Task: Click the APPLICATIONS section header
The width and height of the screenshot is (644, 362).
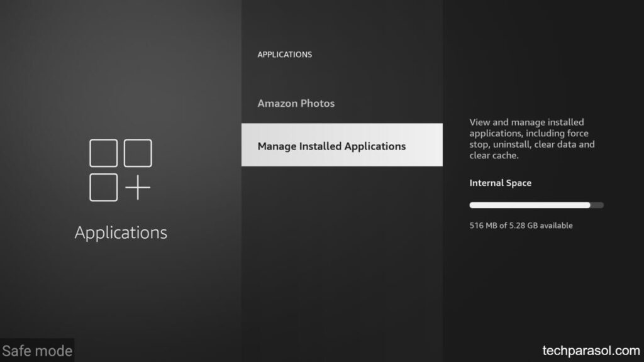Action: (x=285, y=55)
